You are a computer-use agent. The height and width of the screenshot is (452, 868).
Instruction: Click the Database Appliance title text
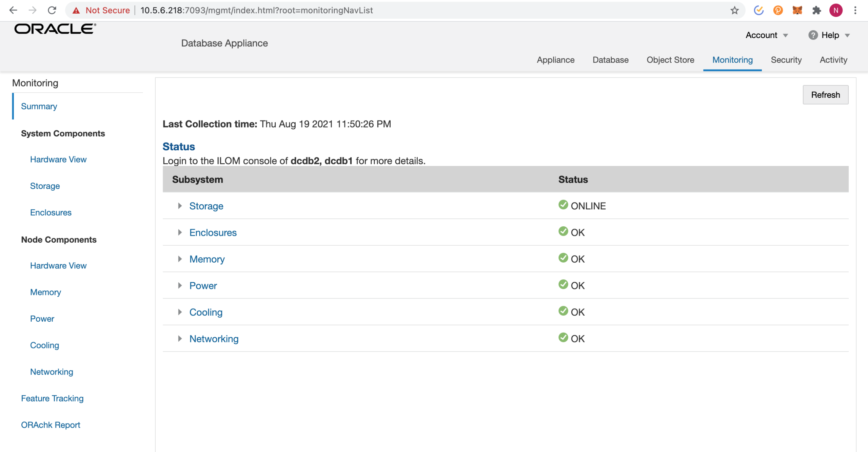224,43
